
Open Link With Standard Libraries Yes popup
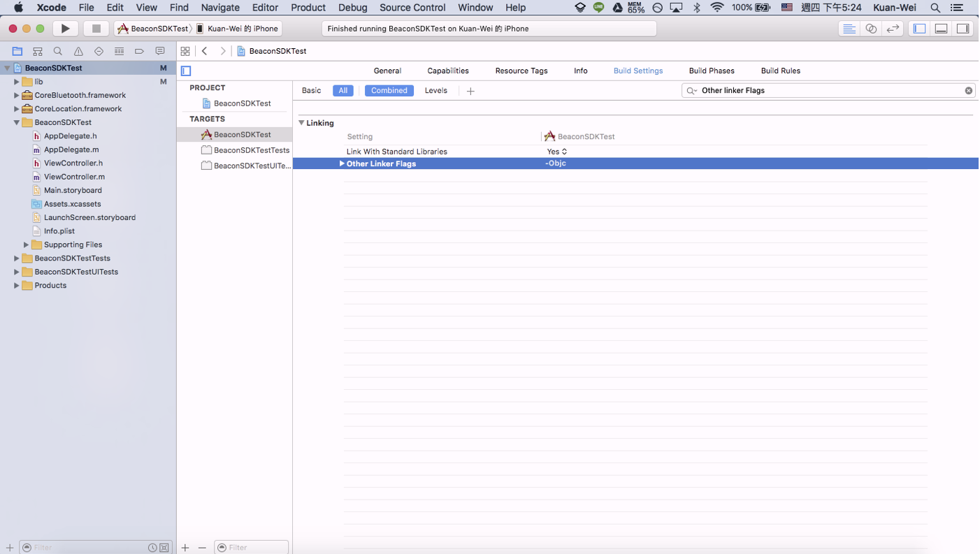click(x=557, y=152)
